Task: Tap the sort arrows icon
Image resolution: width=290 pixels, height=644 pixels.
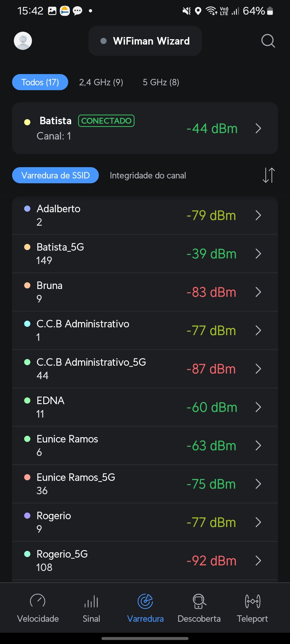Action: point(269,175)
